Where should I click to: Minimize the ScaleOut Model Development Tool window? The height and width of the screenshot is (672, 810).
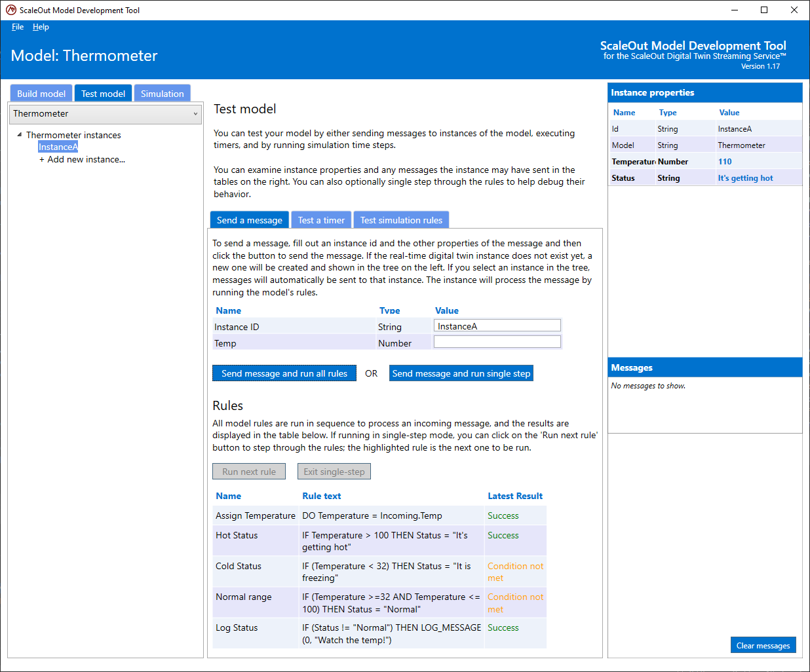click(735, 10)
